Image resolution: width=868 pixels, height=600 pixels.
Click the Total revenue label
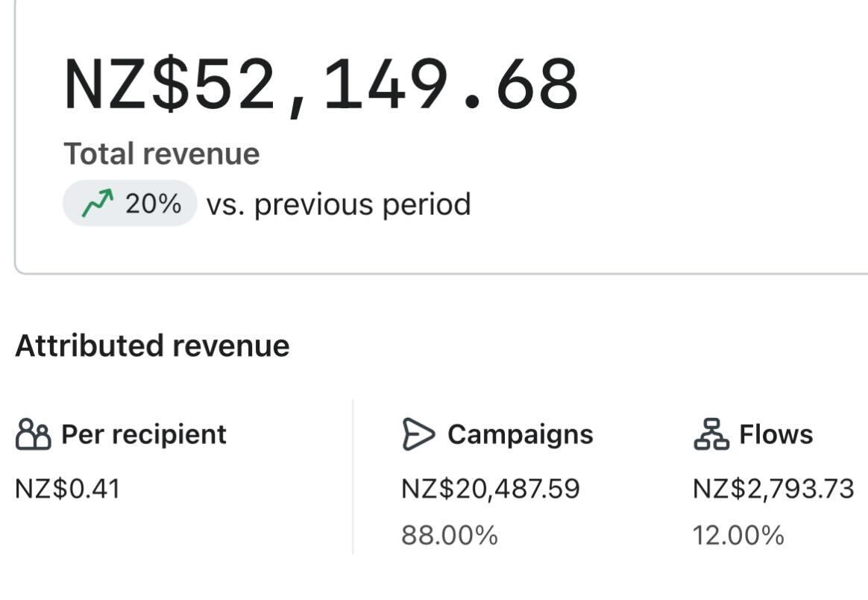pos(162,154)
